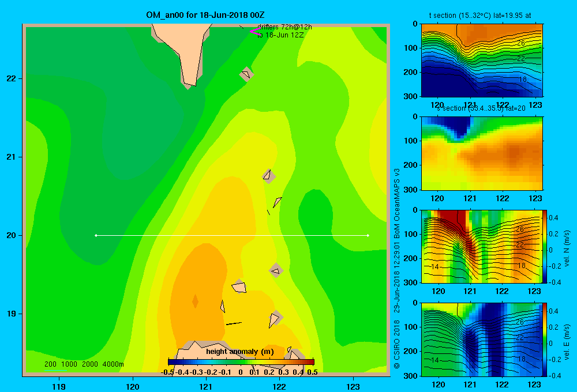The height and width of the screenshot is (392, 577).
Task: Click the '26' isotherm label in the temperature section
Action: click(x=520, y=43)
